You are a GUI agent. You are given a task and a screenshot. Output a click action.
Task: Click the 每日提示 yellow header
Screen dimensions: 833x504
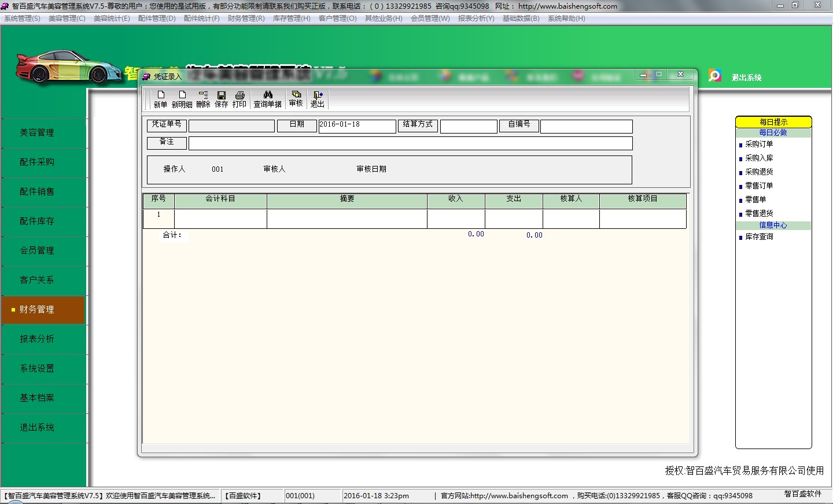pos(773,122)
